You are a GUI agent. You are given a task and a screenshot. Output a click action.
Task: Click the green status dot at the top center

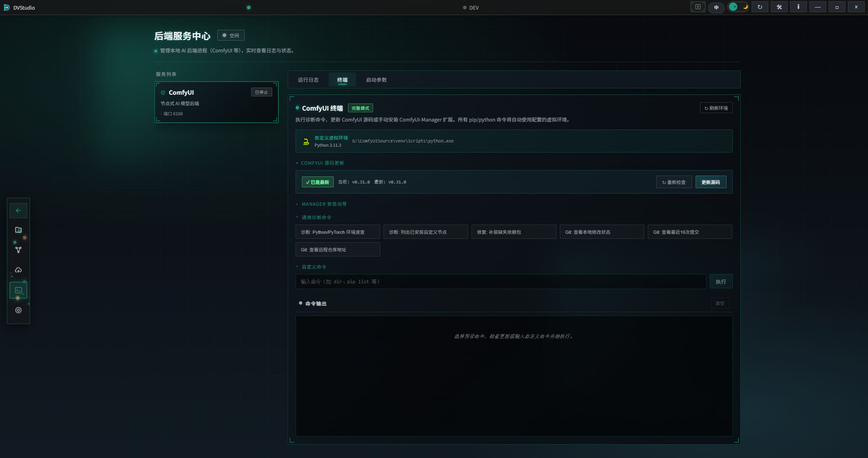(x=249, y=7)
